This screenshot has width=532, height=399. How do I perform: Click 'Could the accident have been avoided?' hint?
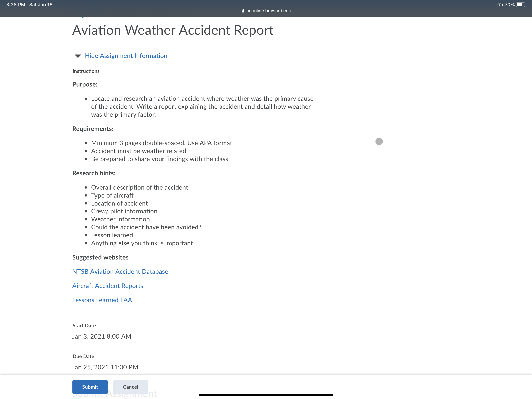tap(146, 227)
